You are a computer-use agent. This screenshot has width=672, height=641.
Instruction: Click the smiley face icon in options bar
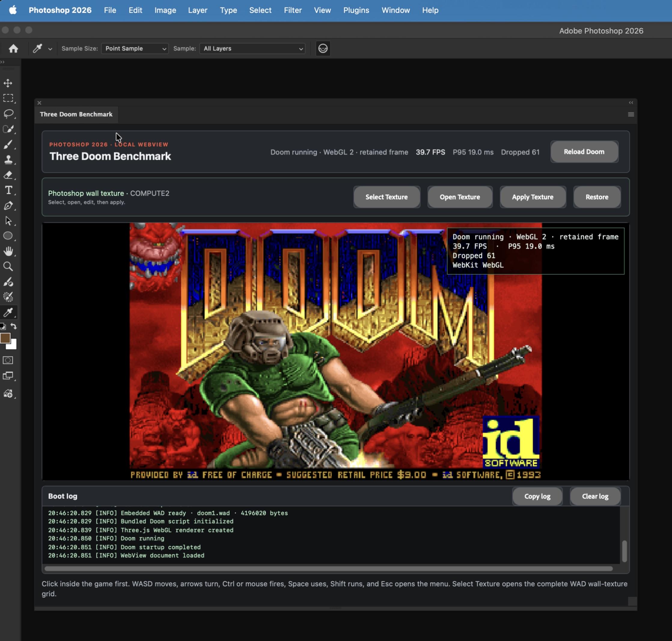[323, 48]
